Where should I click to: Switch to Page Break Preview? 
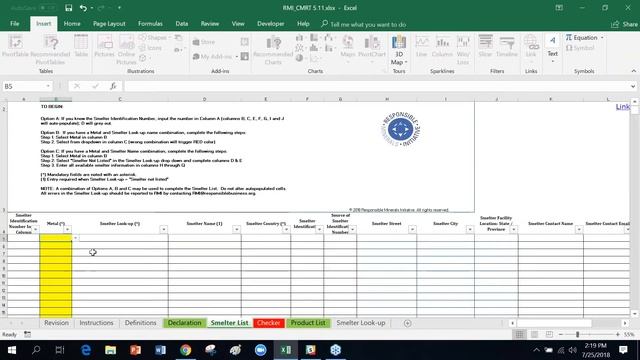(549, 334)
